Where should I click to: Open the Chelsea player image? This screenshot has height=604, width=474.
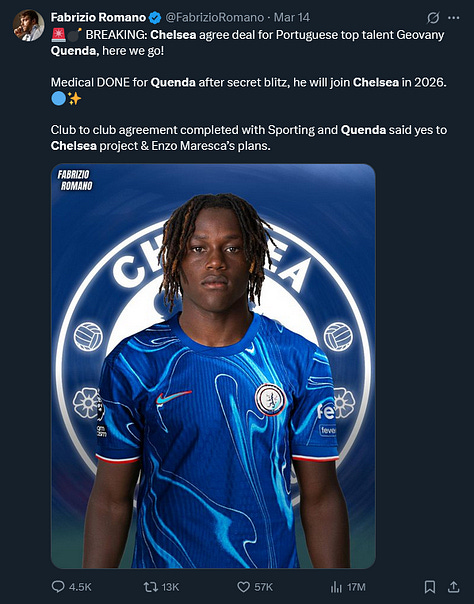click(213, 366)
